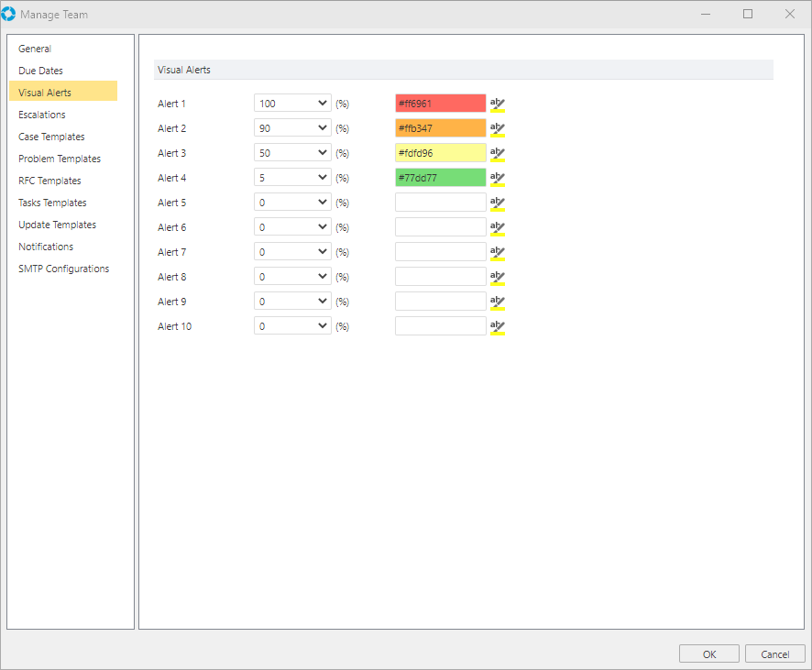812x670 pixels.
Task: Select the color picker icon for Alert 4
Action: tap(498, 178)
